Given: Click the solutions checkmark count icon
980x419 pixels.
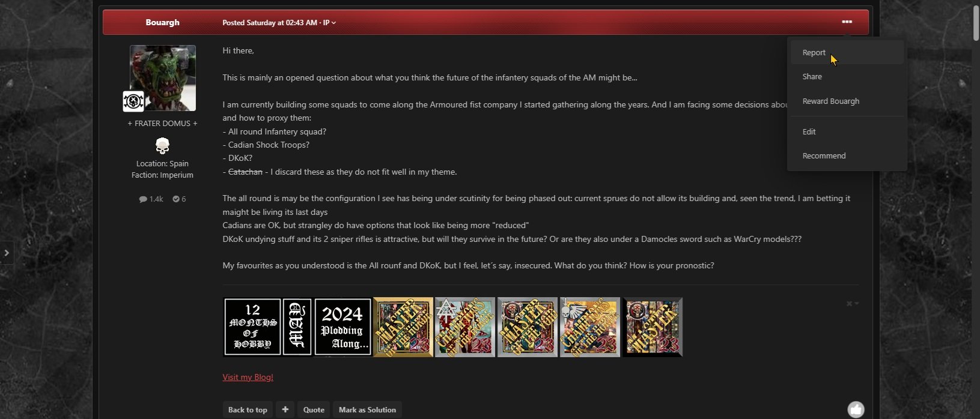Looking at the screenshot, I should coord(176,199).
